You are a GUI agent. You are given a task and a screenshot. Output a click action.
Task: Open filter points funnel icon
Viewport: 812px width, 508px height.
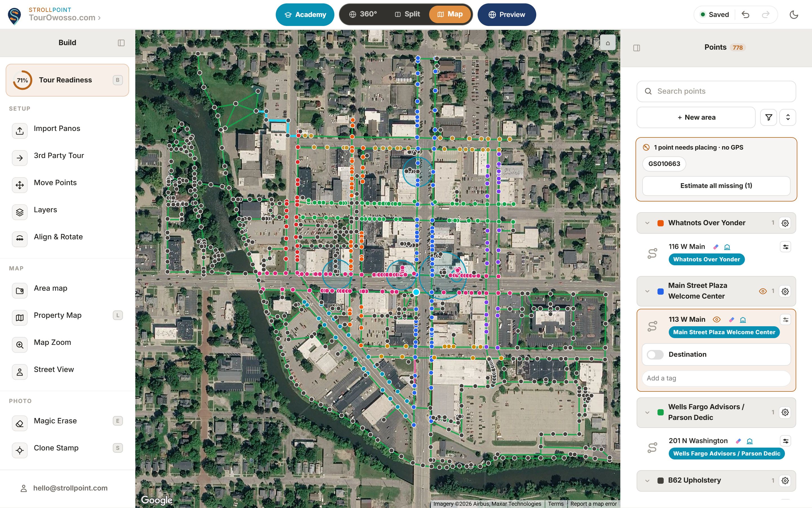coord(769,118)
